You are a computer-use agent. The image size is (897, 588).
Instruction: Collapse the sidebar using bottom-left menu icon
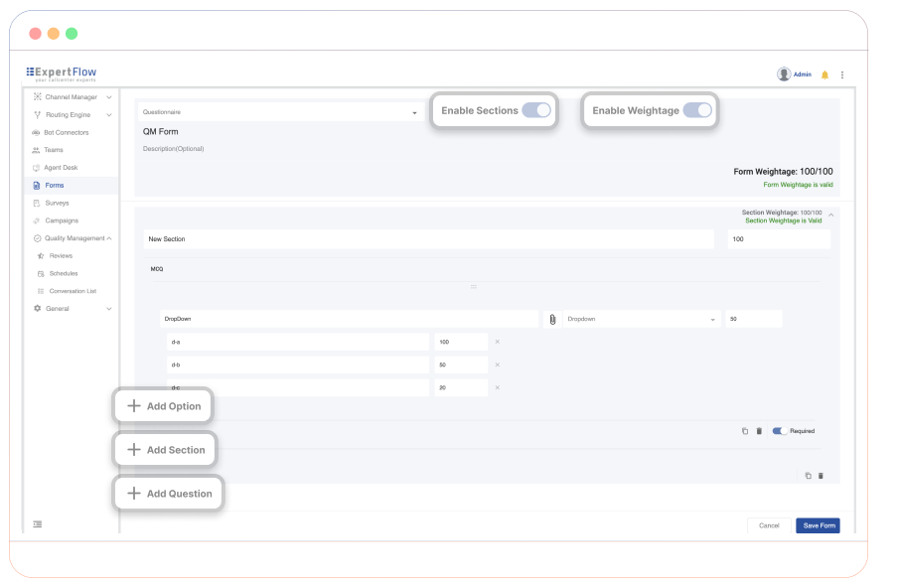38,523
